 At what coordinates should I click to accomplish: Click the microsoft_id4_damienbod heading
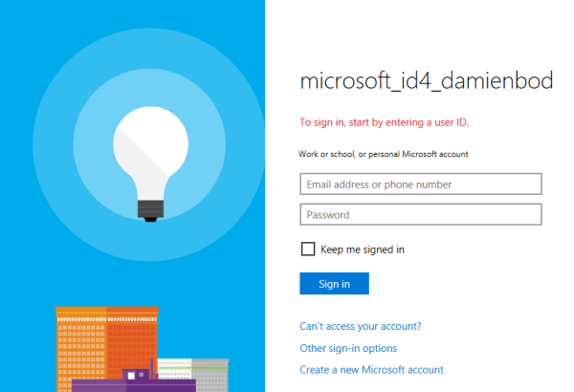[427, 81]
